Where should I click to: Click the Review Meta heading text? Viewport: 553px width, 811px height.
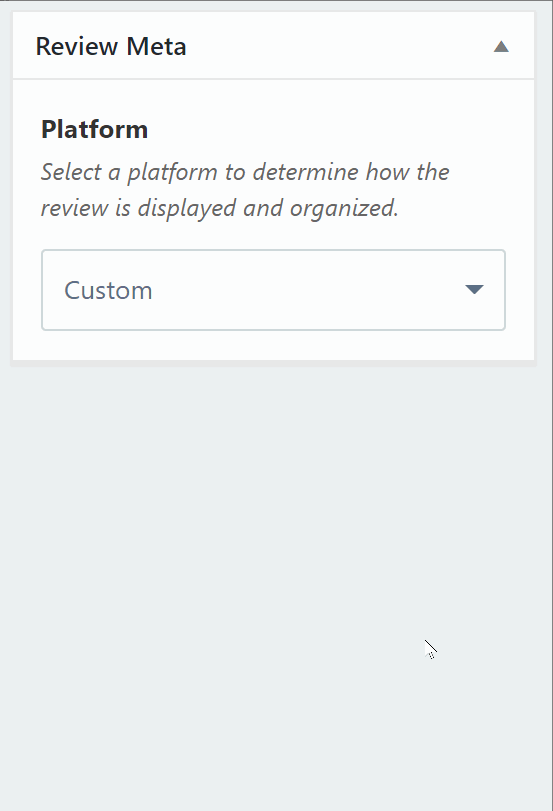[111, 46]
